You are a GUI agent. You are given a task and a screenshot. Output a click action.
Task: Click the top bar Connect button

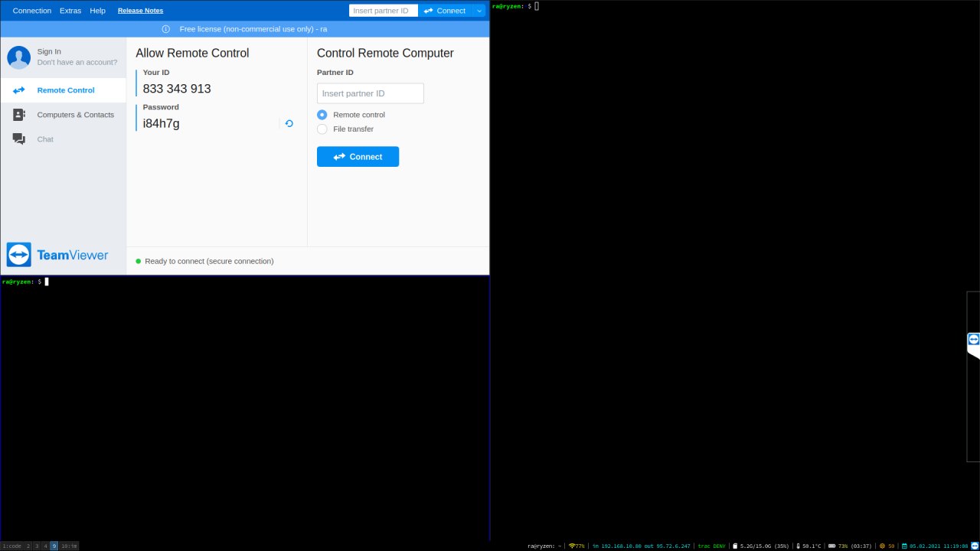click(x=445, y=11)
